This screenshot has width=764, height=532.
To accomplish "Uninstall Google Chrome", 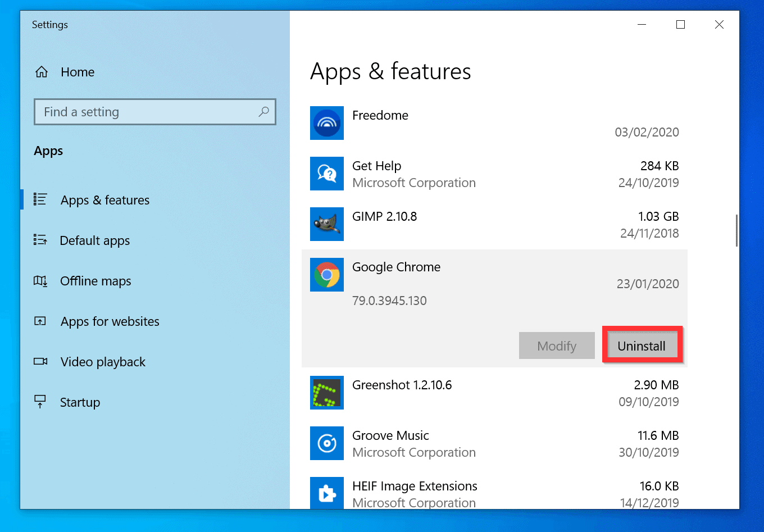I will (x=642, y=345).
